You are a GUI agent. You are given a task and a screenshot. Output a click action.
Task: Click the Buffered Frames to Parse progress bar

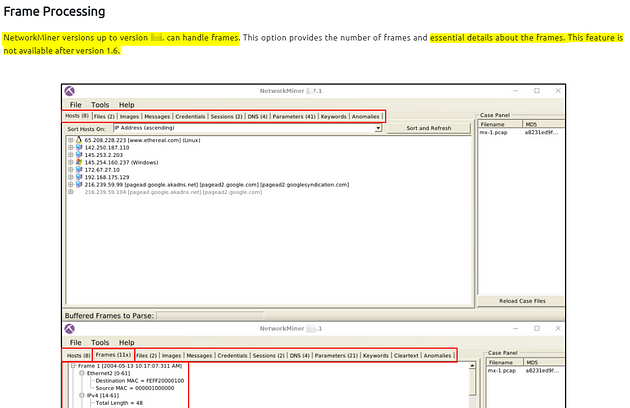coord(210,316)
